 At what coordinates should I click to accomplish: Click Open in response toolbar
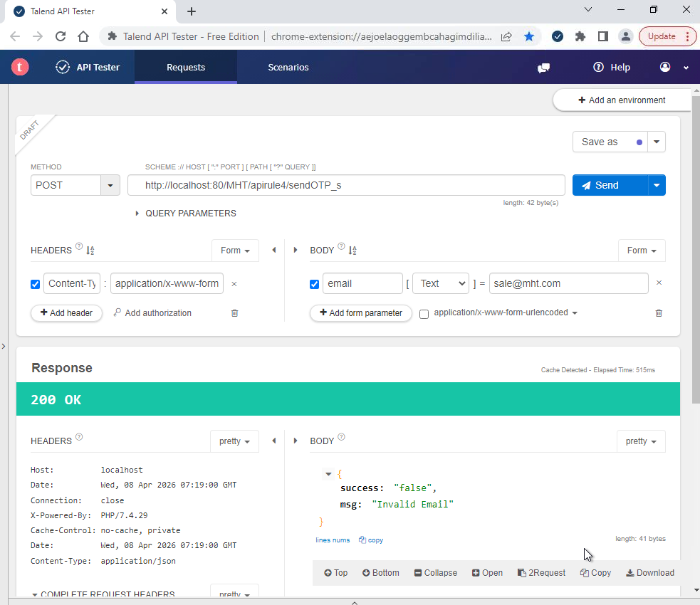pyautogui.click(x=487, y=573)
